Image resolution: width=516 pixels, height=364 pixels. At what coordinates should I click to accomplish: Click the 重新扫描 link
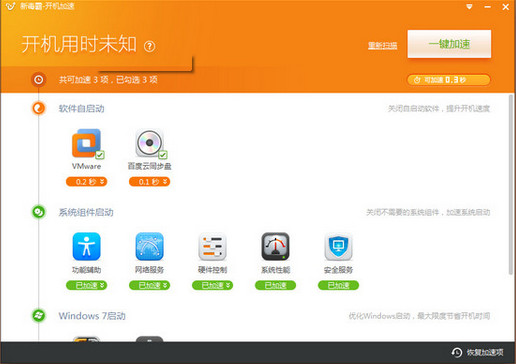382,45
